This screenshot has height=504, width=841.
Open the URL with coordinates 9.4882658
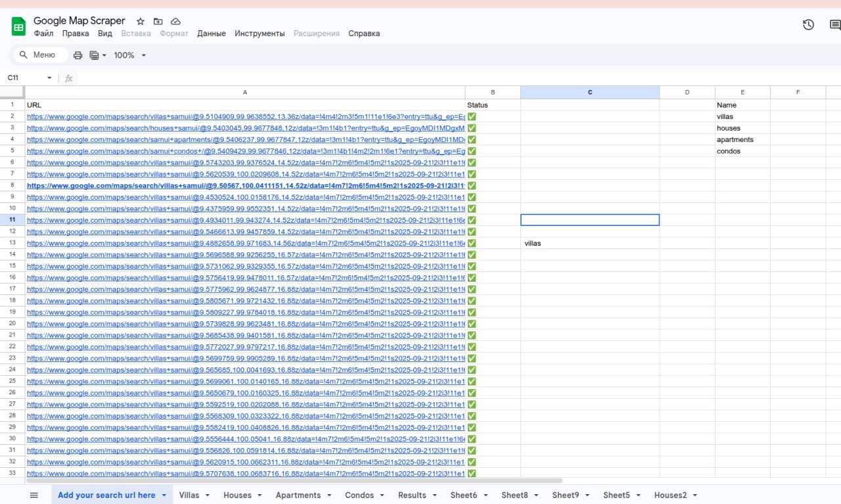(246, 243)
